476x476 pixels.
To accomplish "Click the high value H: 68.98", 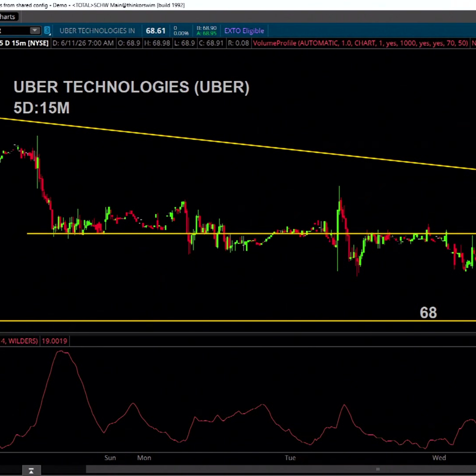I will (x=157, y=43).
